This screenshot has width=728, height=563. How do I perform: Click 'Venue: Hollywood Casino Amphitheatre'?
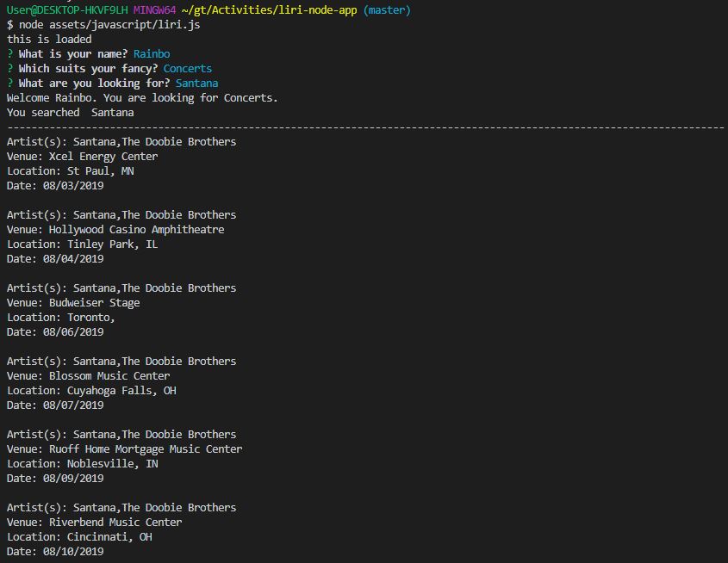pos(115,230)
